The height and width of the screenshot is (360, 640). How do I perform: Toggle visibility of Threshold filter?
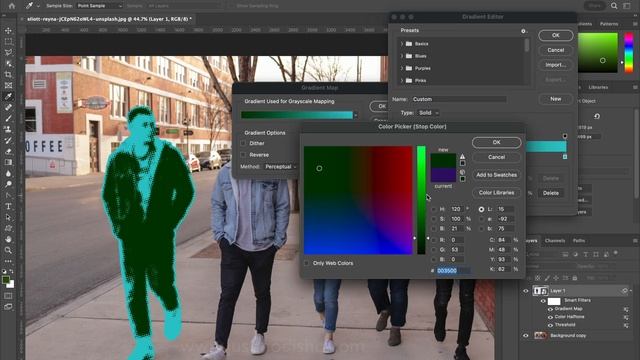550,325
